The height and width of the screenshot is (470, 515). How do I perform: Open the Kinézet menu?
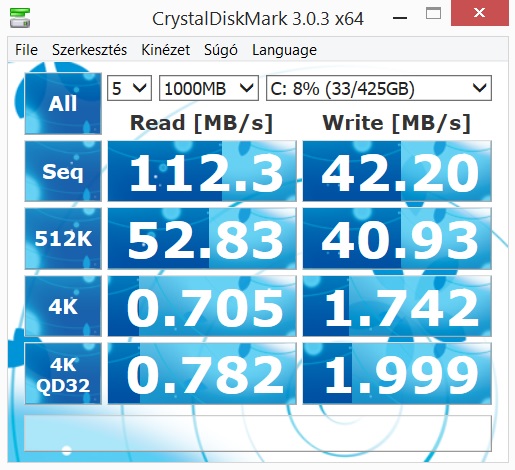coord(166,50)
